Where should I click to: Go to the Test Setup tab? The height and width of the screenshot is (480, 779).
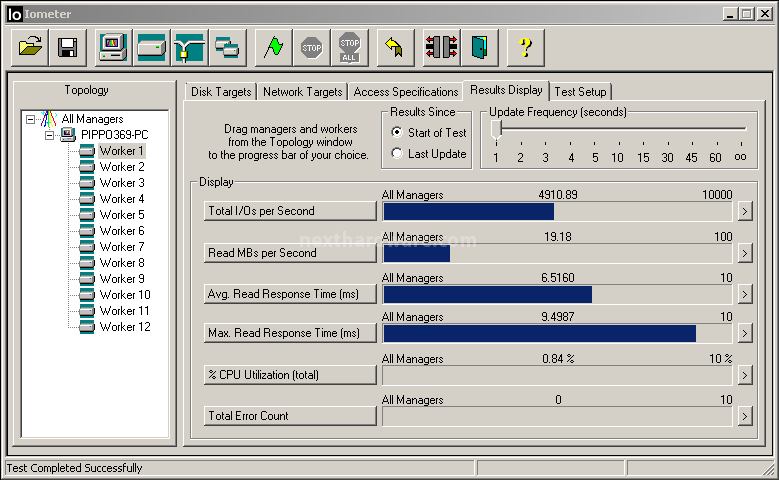pyautogui.click(x=580, y=92)
